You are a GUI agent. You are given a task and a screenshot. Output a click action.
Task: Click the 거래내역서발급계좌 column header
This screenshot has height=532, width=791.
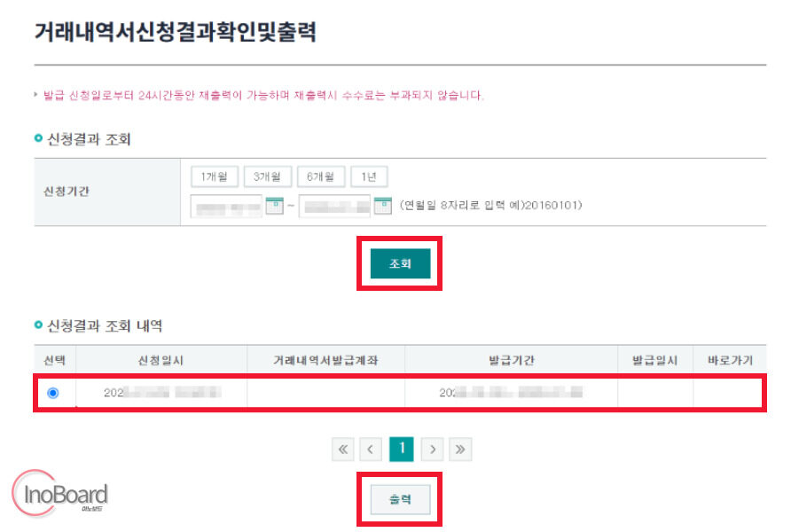[325, 360]
